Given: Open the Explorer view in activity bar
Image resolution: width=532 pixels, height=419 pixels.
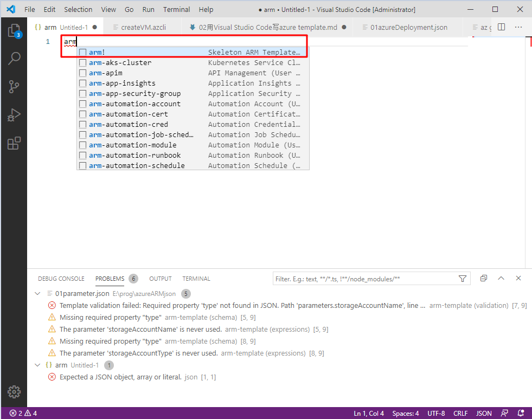Looking at the screenshot, I should click(x=14, y=30).
